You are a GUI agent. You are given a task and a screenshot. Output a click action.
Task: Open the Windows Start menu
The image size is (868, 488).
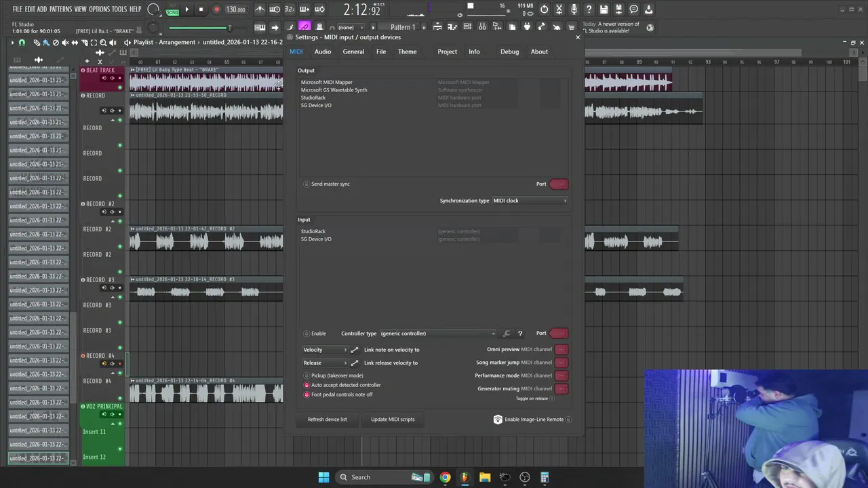pos(323,477)
